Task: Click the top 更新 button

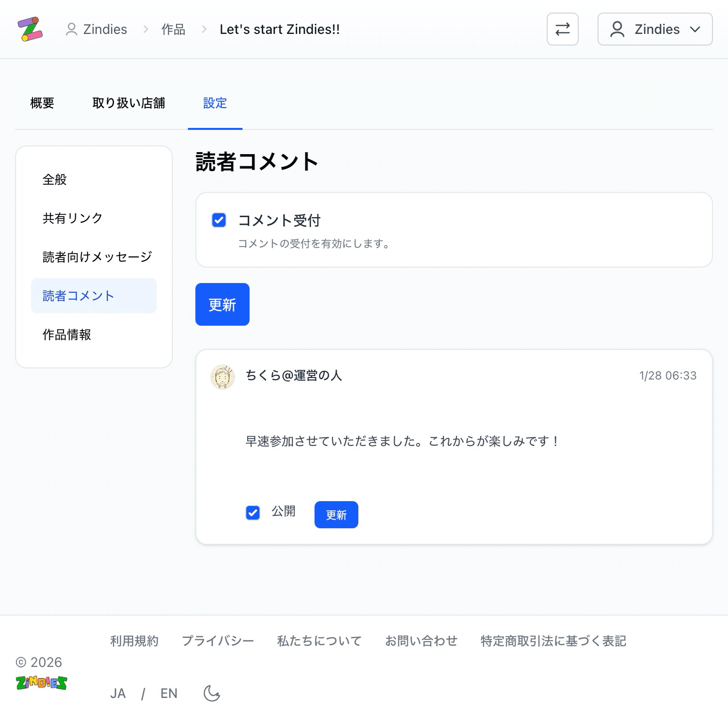Action: pos(222,304)
